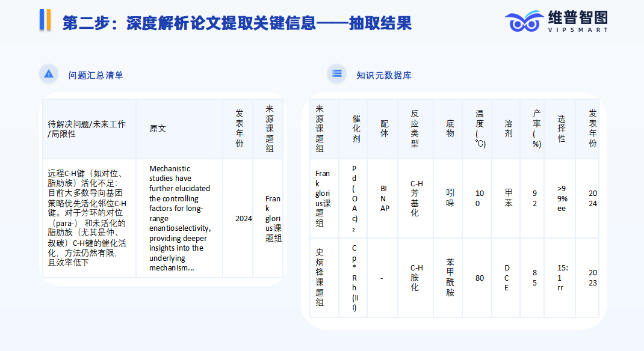
Task: Click the 80 temperature cell
Action: [x=477, y=278]
